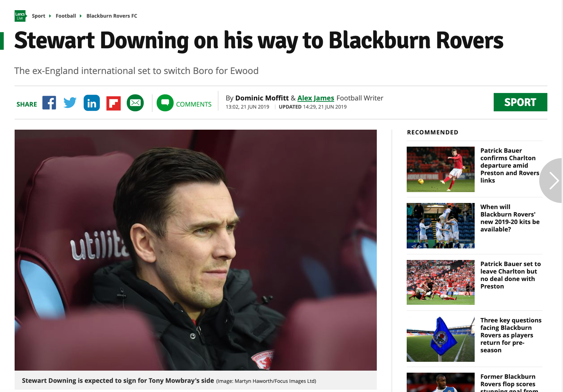Share article via Flipboard icon
563x392 pixels.
pos(113,104)
